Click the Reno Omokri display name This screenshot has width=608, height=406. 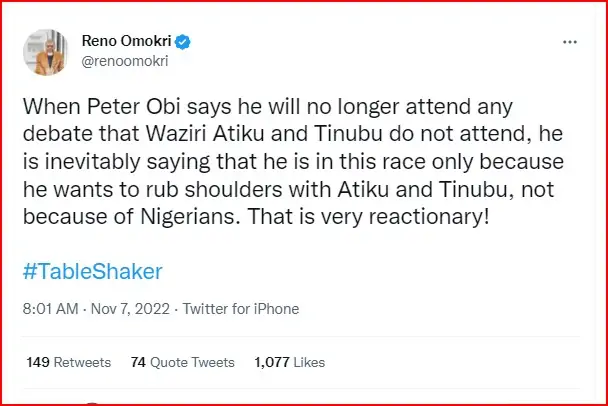tap(127, 43)
